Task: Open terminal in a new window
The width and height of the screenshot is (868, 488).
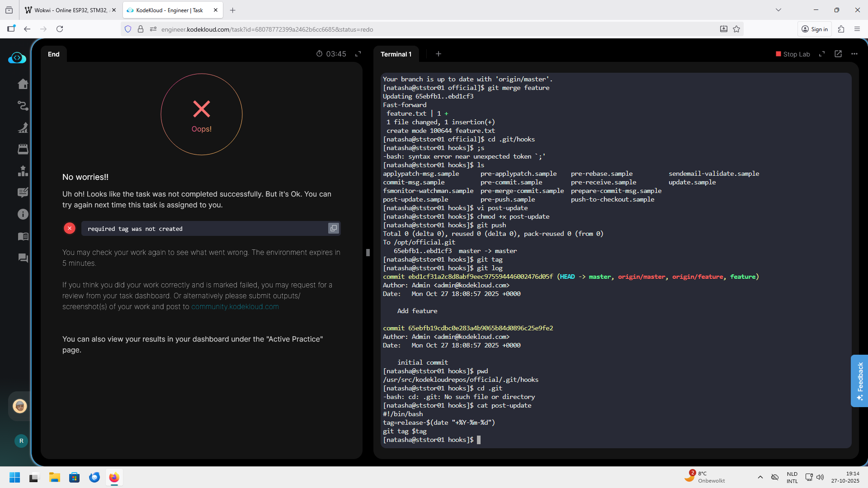Action: click(838, 54)
